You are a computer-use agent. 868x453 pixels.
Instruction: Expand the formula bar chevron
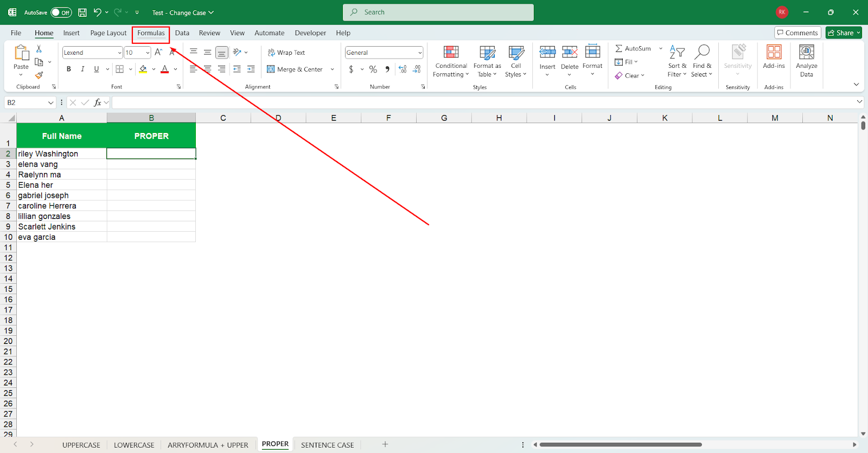[x=859, y=101]
